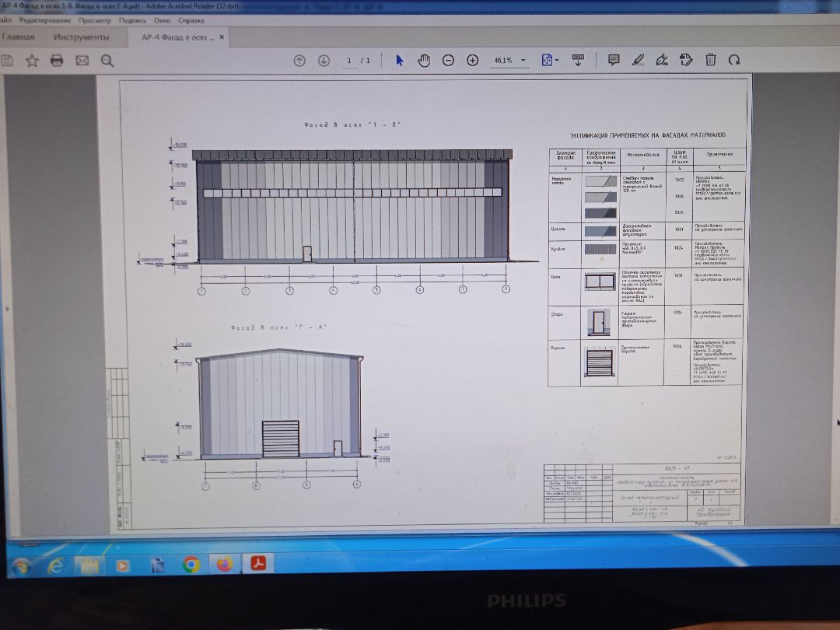Viewport: 840px width, 630px height.
Task: Open the Редактирование menu
Action: [x=45, y=20]
